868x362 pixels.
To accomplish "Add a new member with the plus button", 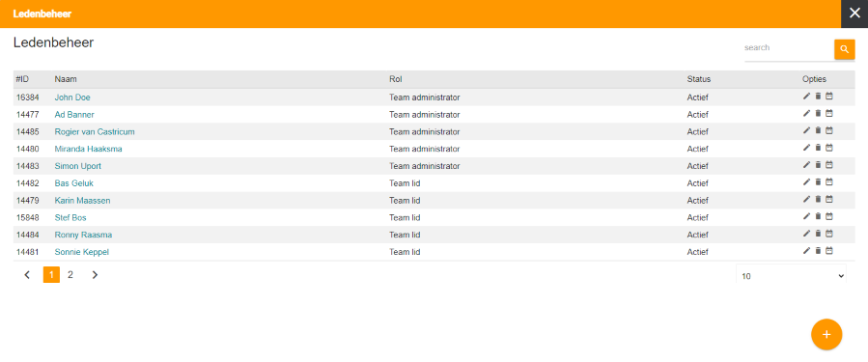I will tap(826, 334).
